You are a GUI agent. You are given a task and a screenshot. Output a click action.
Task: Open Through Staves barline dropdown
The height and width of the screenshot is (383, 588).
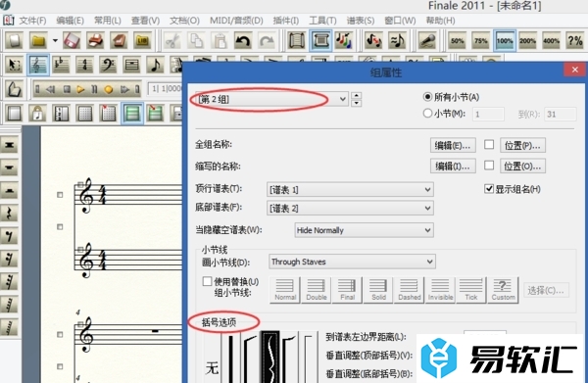coord(352,262)
